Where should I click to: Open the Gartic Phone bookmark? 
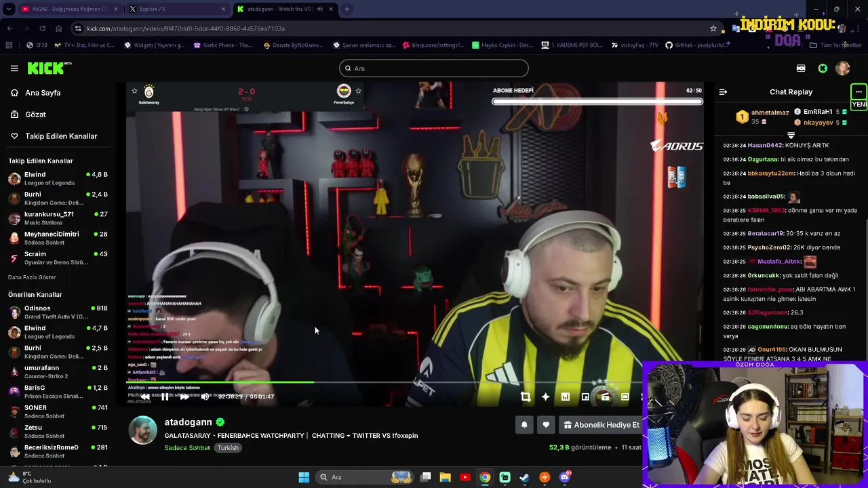pos(223,45)
